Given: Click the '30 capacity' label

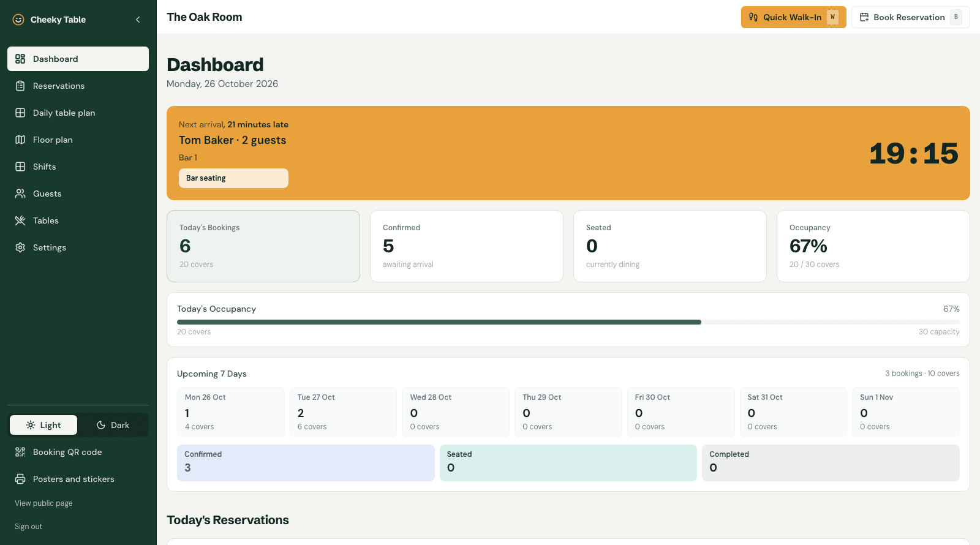Looking at the screenshot, I should click(939, 332).
